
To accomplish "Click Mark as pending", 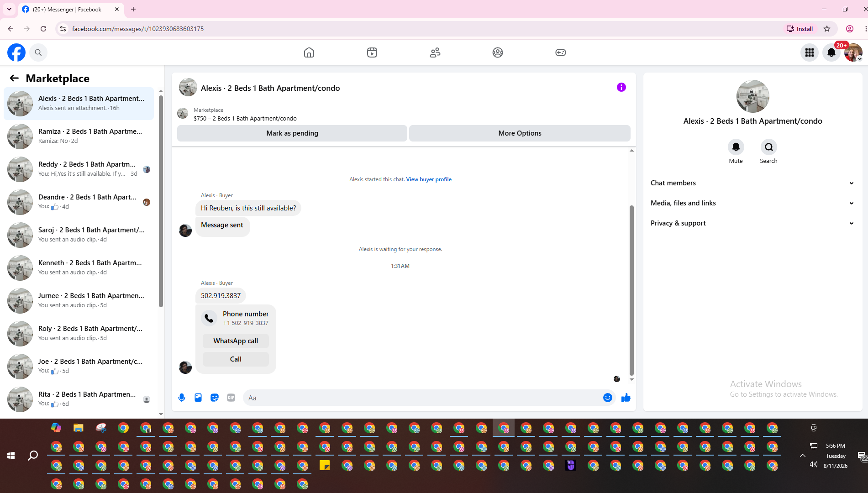I will tap(292, 133).
